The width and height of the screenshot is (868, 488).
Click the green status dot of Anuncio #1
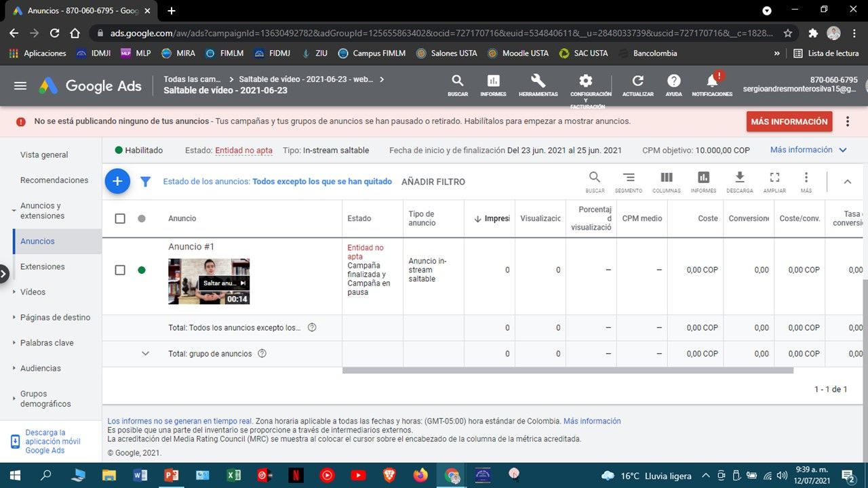click(142, 270)
